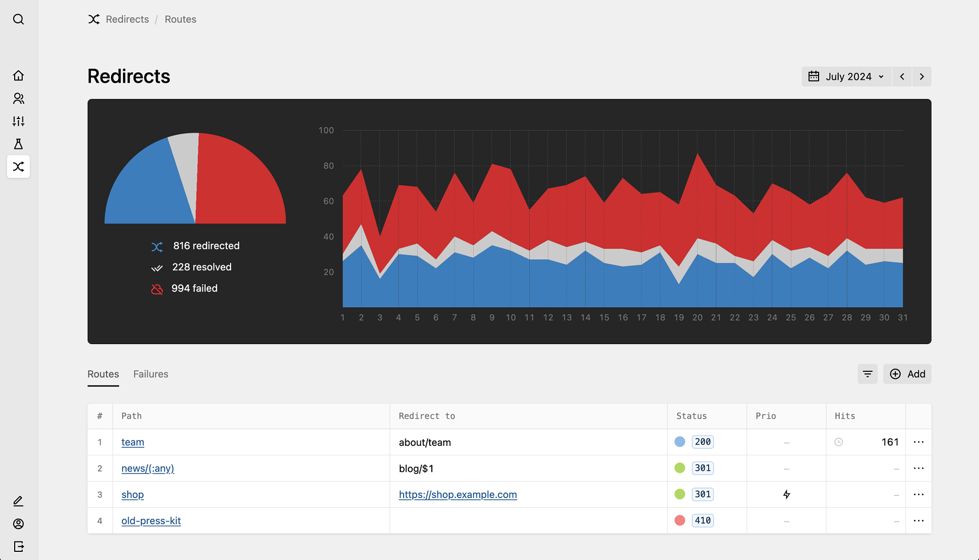This screenshot has width=979, height=560.
Task: Switch to the Failures tab
Action: click(151, 374)
